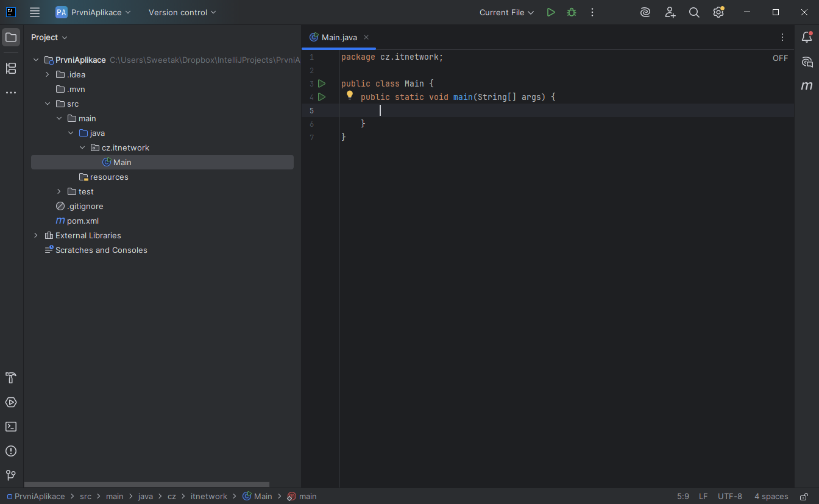Expand the test folder
This screenshot has height=504, width=819.
click(x=59, y=191)
